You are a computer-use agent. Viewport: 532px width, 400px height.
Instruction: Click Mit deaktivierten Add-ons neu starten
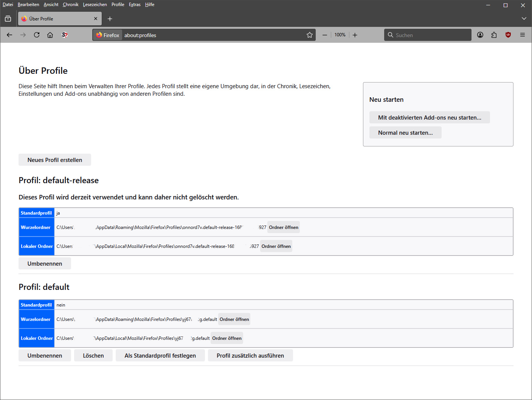[x=430, y=117]
